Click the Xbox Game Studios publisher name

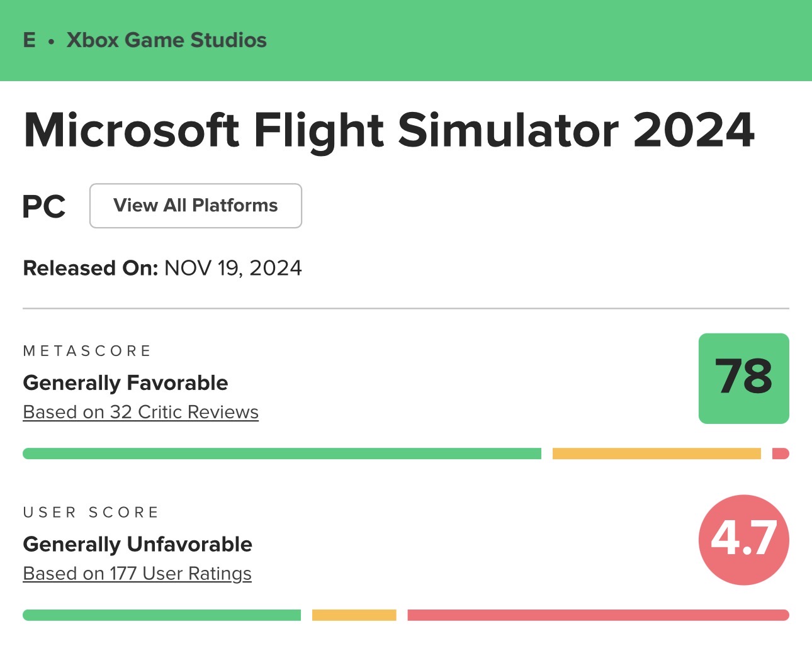tap(167, 40)
